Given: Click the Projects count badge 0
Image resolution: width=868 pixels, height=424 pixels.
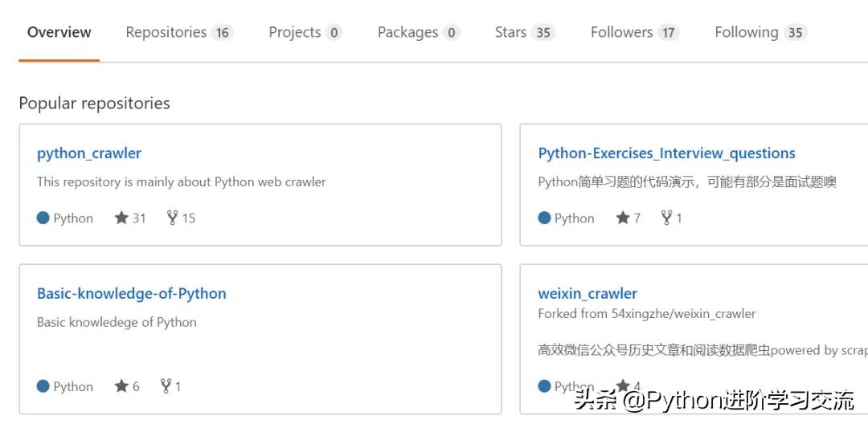Looking at the screenshot, I should click(334, 33).
